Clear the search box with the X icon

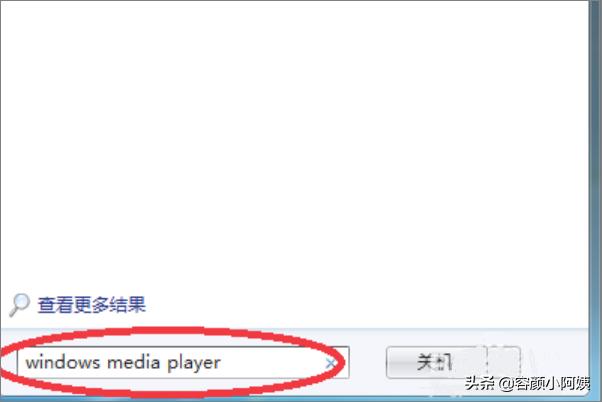tap(330, 363)
